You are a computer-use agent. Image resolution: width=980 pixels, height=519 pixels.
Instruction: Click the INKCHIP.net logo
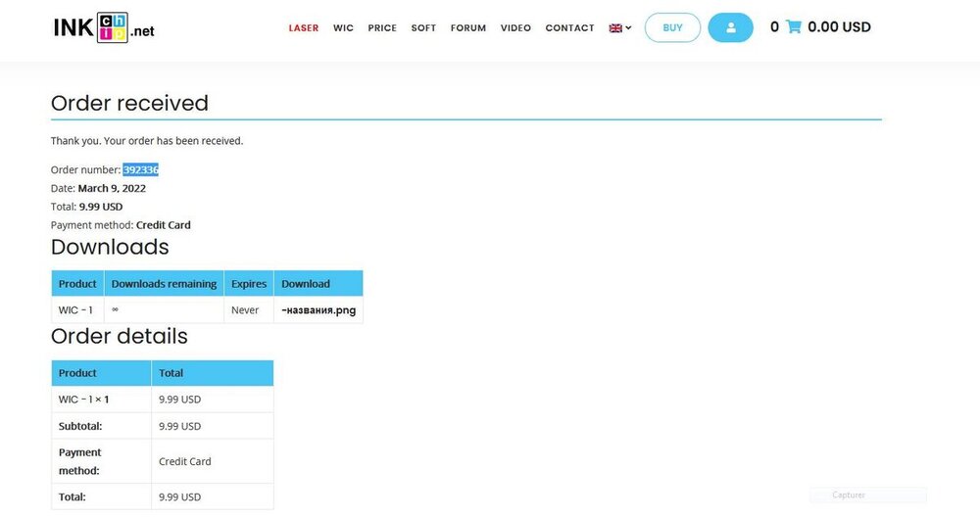coord(104,28)
